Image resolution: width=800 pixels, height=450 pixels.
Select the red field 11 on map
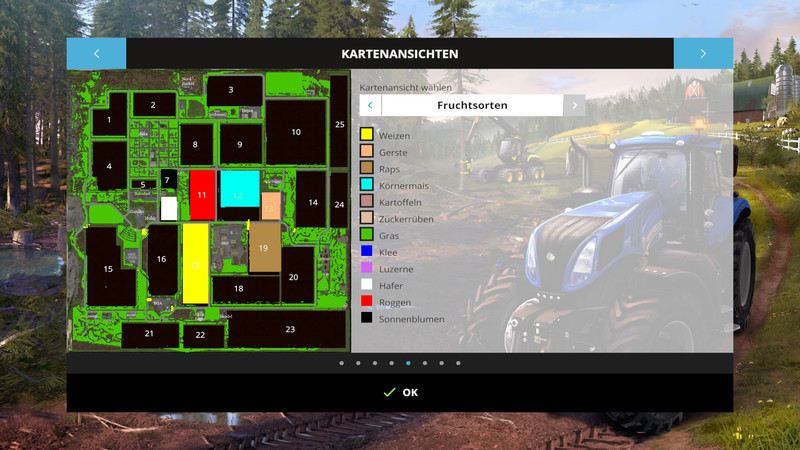(202, 194)
